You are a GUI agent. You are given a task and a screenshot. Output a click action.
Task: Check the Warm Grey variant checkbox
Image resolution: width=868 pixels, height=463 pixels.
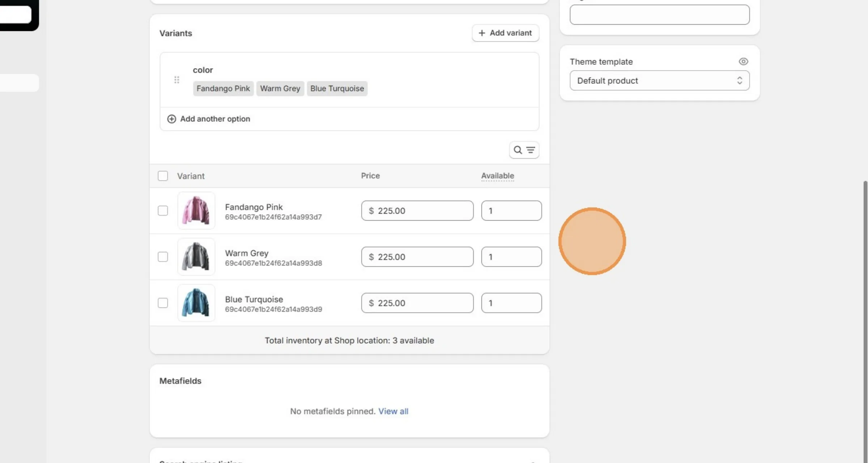(163, 257)
